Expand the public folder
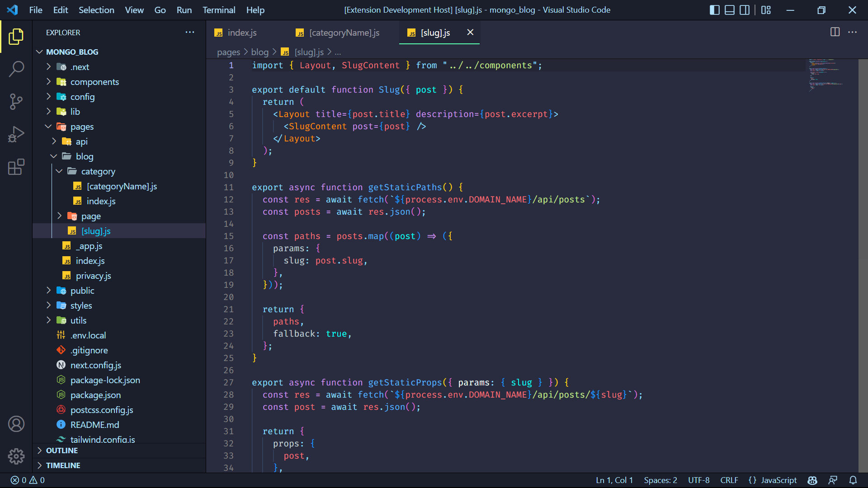This screenshot has height=488, width=868. tap(119, 291)
